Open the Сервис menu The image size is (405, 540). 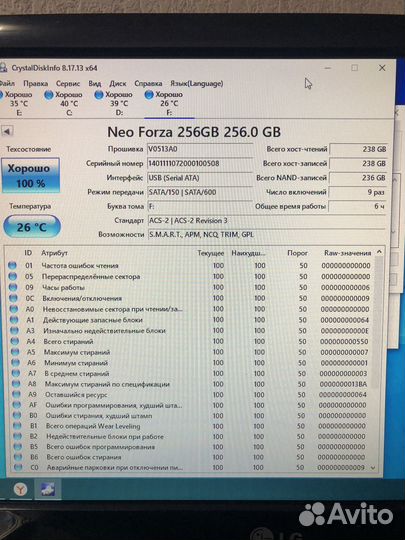pyautogui.click(x=68, y=84)
